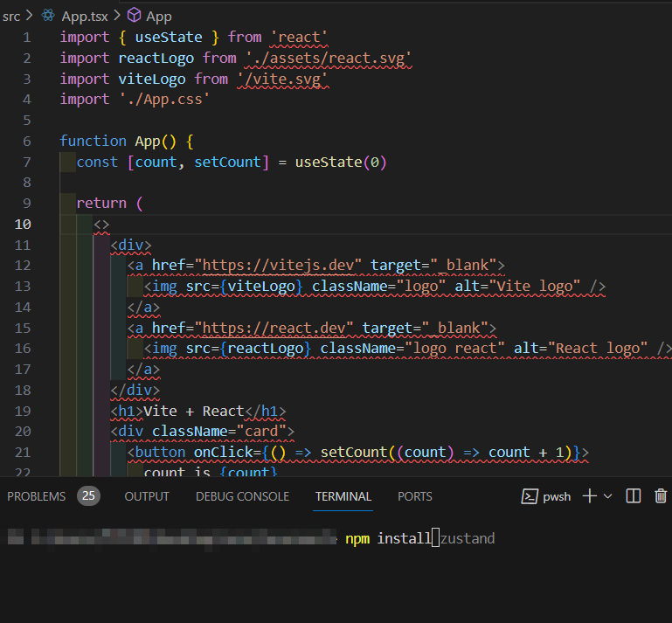Click the Vite + React heading text
The height and width of the screenshot is (623, 672).
194,412
